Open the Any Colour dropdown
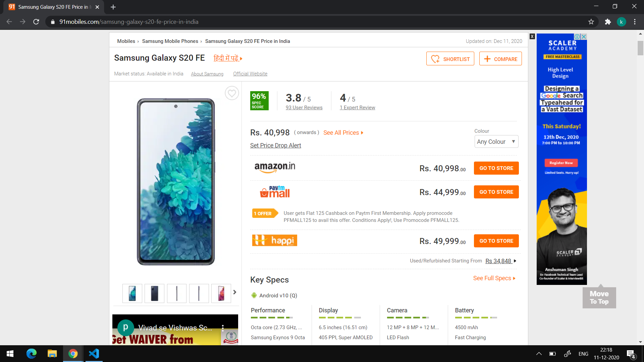The width and height of the screenshot is (644, 362). pos(496,141)
